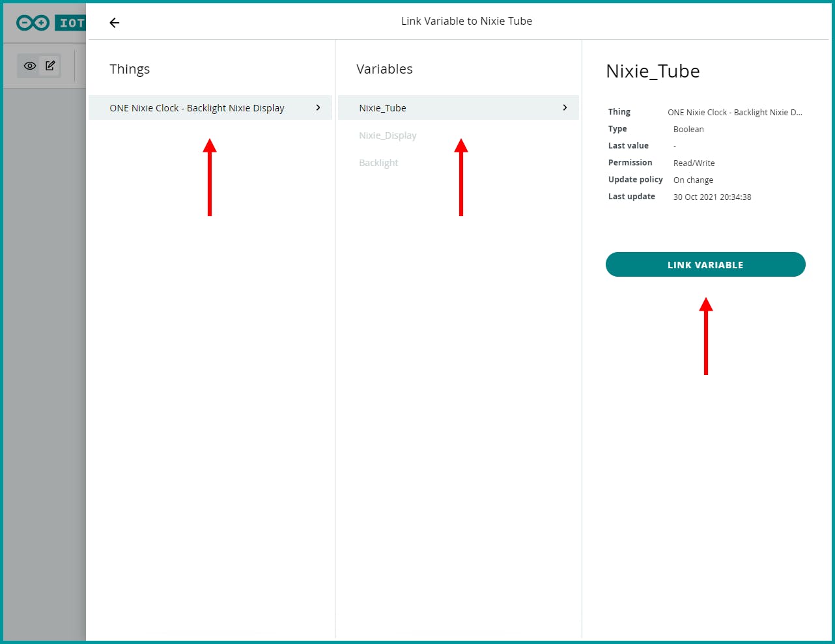Switch to edit mode pencil icon
This screenshot has height=644, width=835.
point(50,65)
